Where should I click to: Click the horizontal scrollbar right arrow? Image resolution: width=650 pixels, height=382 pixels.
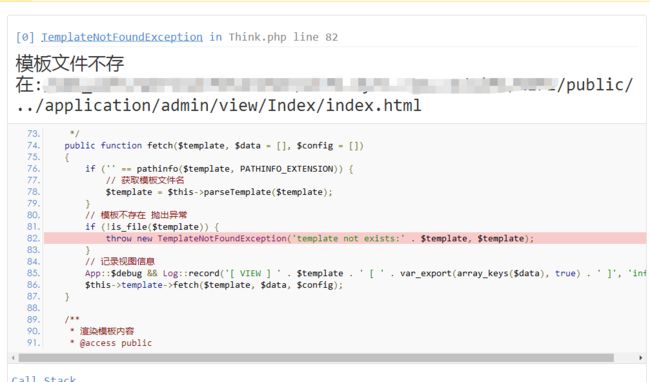(x=641, y=358)
